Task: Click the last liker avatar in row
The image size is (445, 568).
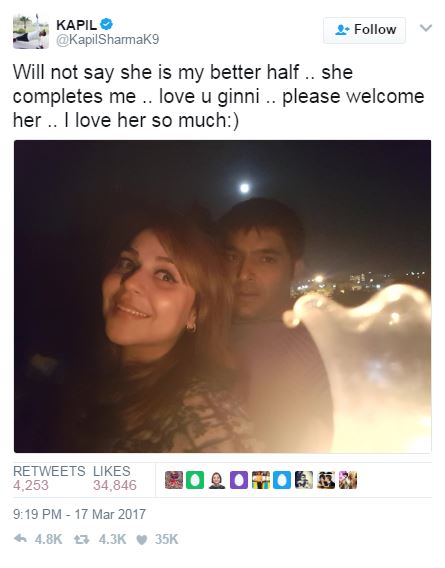Action: point(348,480)
